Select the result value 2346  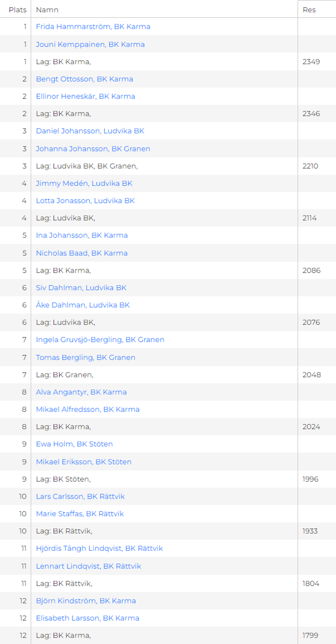click(x=311, y=114)
